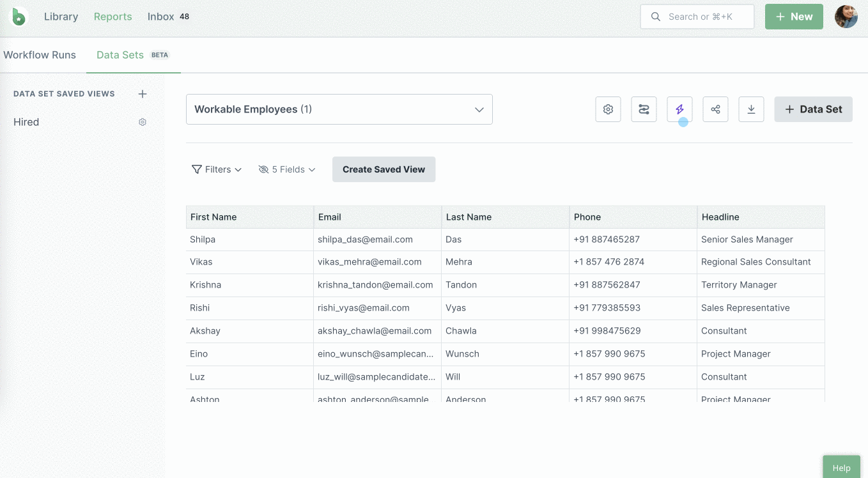This screenshot has height=478, width=868.
Task: Select the Chawla last name cell
Action: tap(506, 331)
